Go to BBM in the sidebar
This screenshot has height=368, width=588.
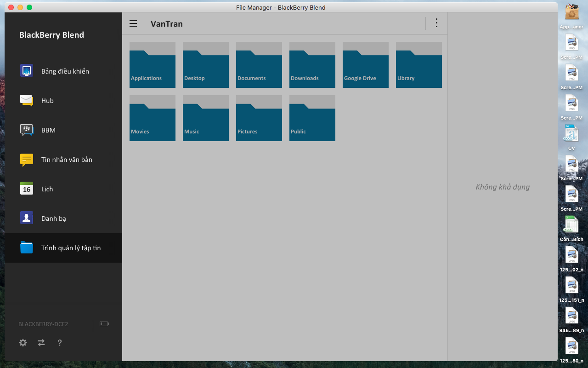pyautogui.click(x=63, y=130)
